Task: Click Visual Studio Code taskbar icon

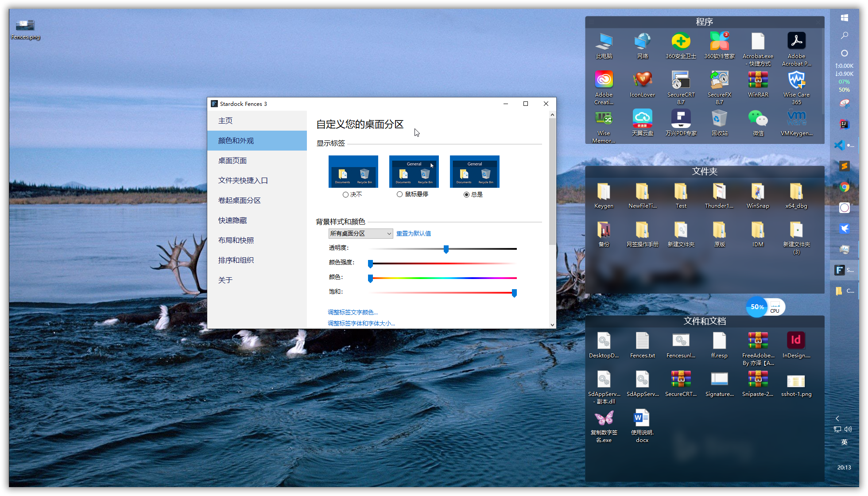Action: click(840, 145)
